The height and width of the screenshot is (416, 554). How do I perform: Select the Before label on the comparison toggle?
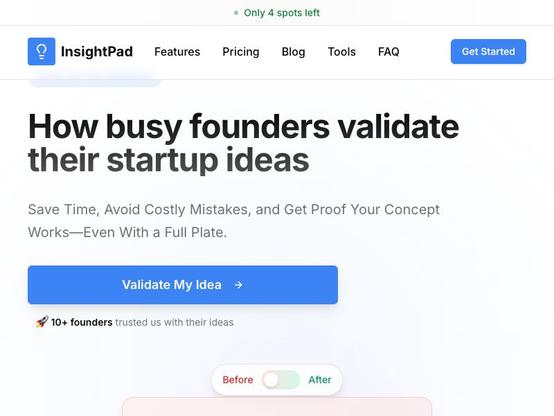pyautogui.click(x=238, y=380)
